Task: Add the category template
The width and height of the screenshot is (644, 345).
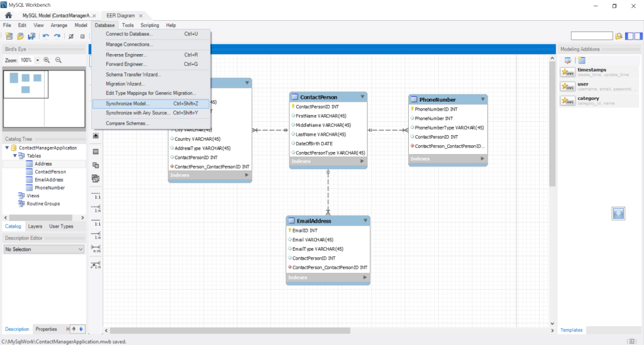Action: (x=599, y=101)
